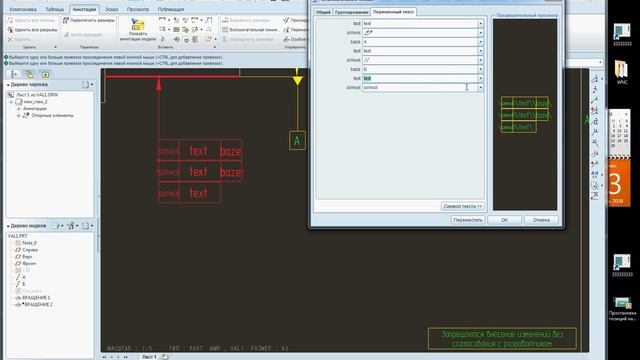
Task: Open the favorites navigator tab icon
Action: tap(45, 74)
